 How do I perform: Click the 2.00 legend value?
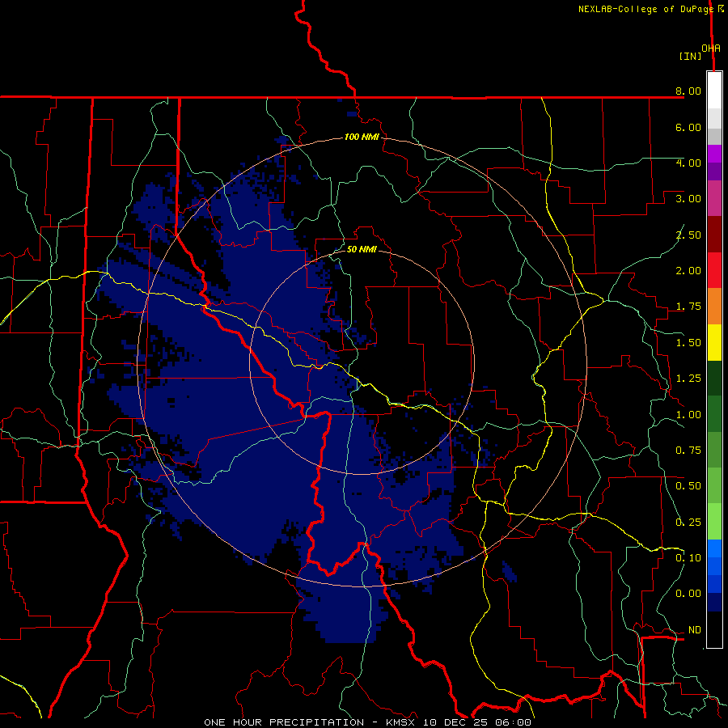point(688,271)
